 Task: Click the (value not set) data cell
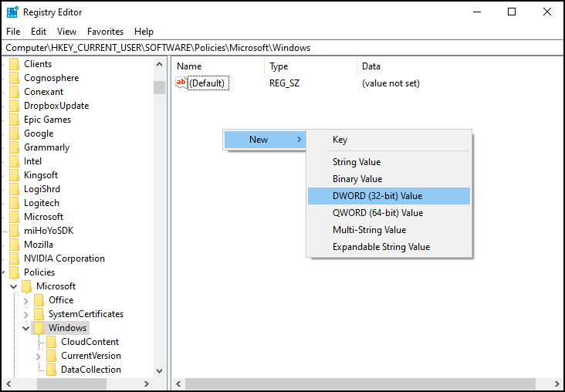click(x=391, y=83)
